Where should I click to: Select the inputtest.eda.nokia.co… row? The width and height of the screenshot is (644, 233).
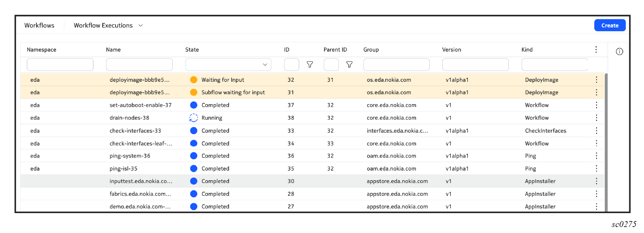pos(141,181)
